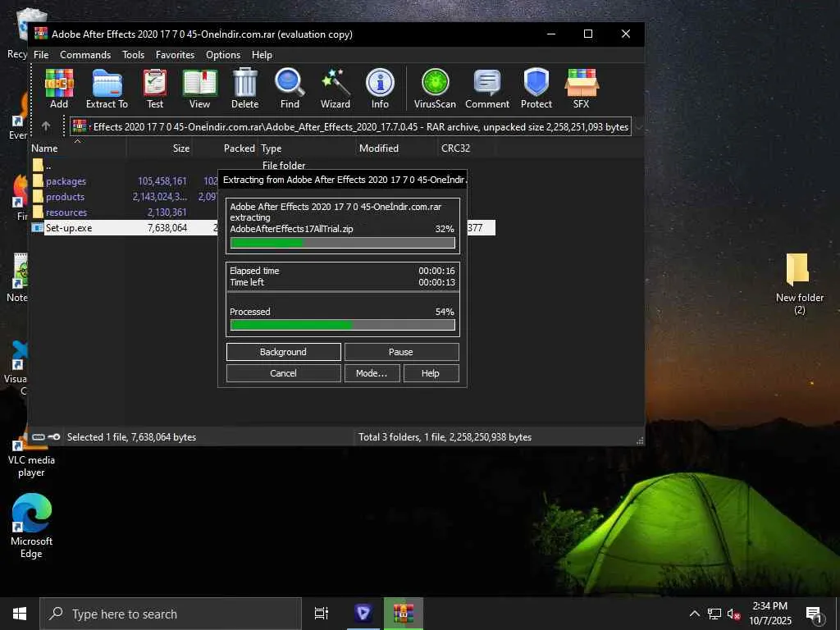Image resolution: width=840 pixels, height=630 pixels.
Task: Open Microsoft Edge desktop shortcut
Action: coord(32,526)
